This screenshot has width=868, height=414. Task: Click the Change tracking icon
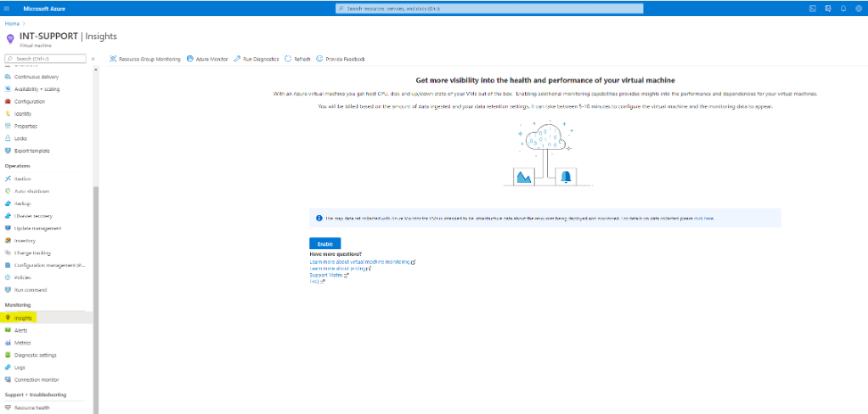[x=8, y=253]
